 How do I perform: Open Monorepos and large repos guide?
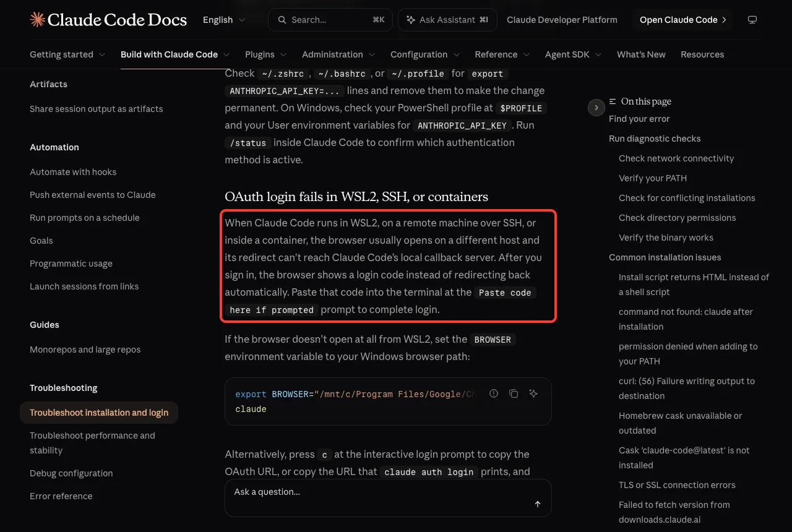[x=85, y=350]
